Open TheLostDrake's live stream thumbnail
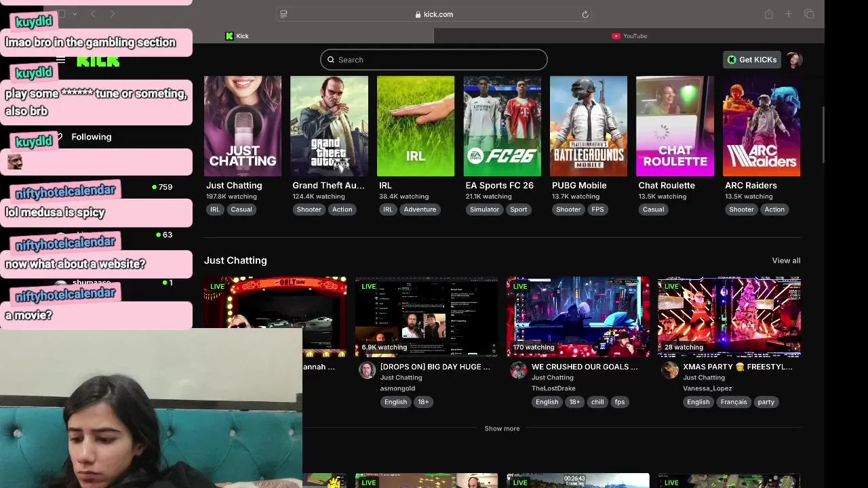Viewport: 868px width, 488px height. pyautogui.click(x=578, y=317)
